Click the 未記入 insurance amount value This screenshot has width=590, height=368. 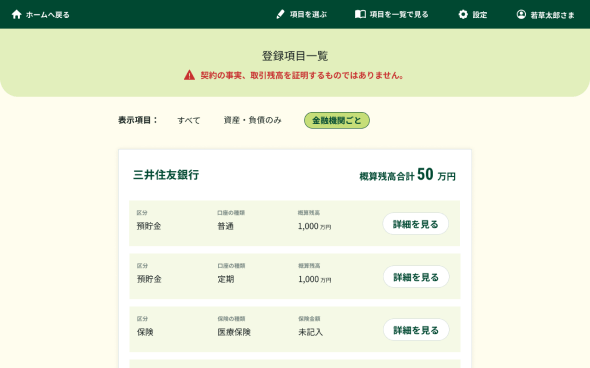310,332
